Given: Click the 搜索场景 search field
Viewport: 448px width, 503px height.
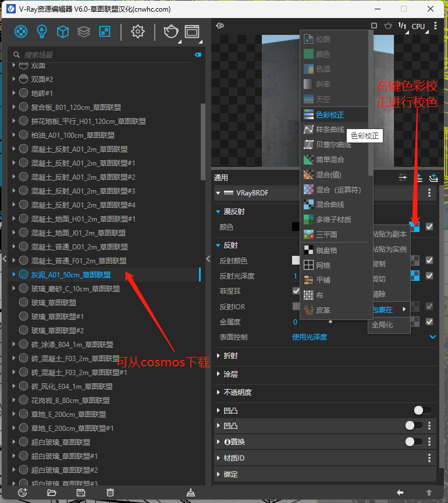Looking at the screenshot, I should pyautogui.click(x=105, y=55).
